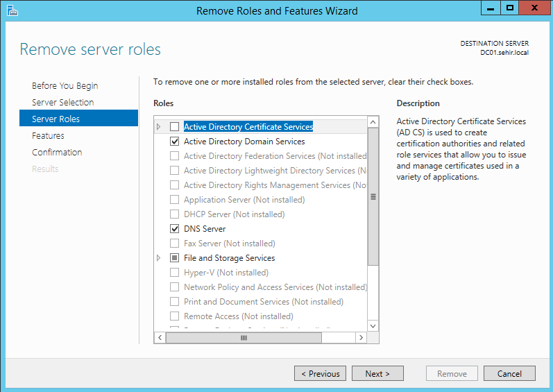Maximize the wizard window
The width and height of the screenshot is (553, 392).
(x=509, y=8)
